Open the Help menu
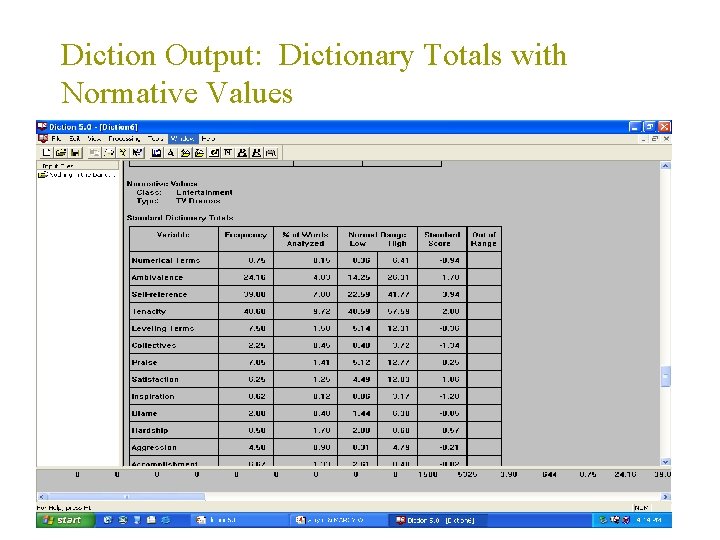The image size is (720, 540). click(208, 138)
